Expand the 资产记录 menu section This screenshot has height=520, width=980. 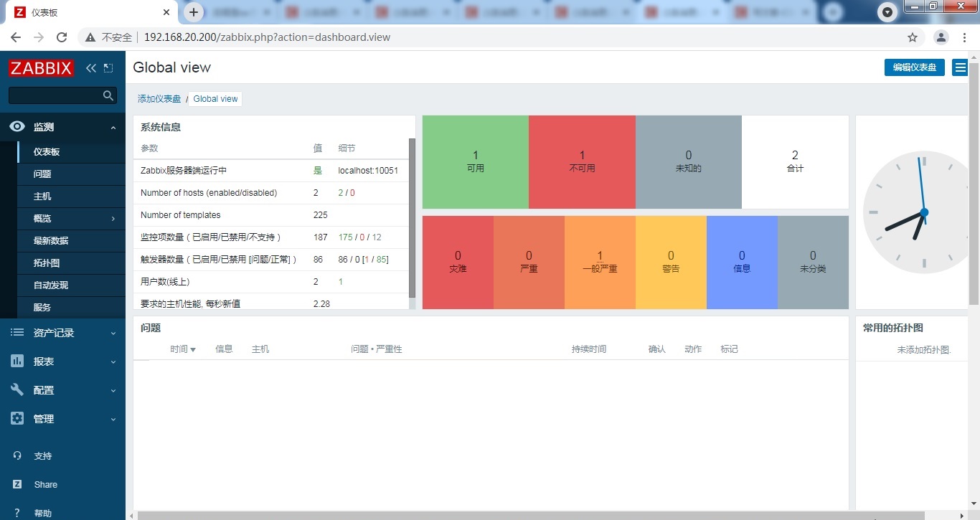pos(113,334)
